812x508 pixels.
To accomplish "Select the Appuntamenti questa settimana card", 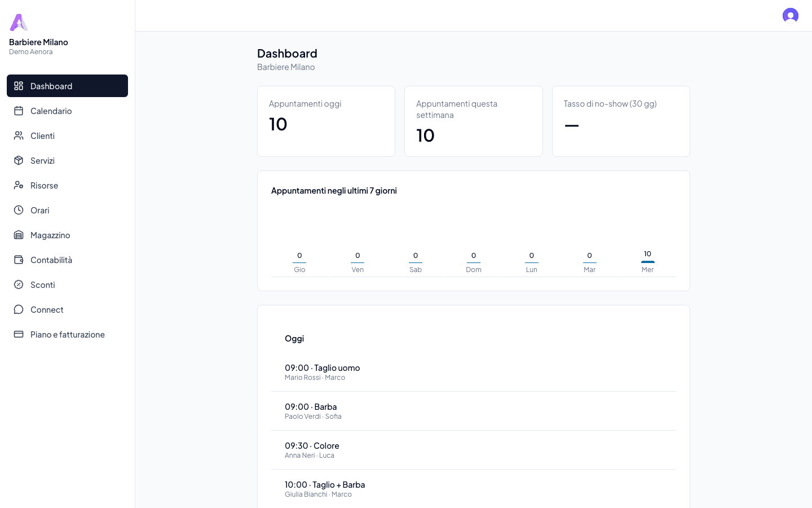I will click(x=474, y=121).
